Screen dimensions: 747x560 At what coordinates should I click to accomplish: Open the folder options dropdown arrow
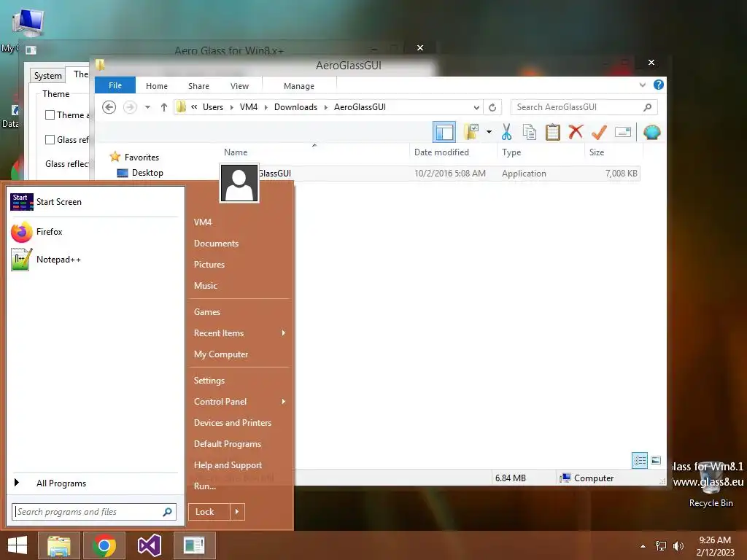[x=489, y=132]
